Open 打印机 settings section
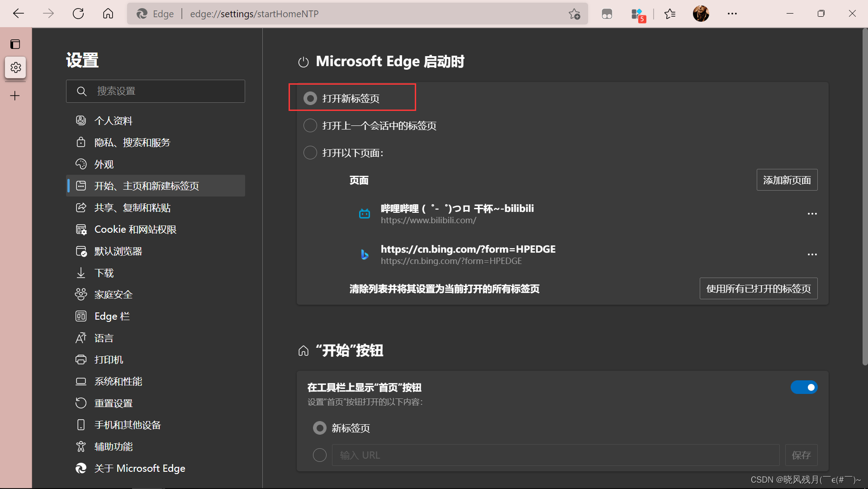The image size is (868, 489). [156, 360]
